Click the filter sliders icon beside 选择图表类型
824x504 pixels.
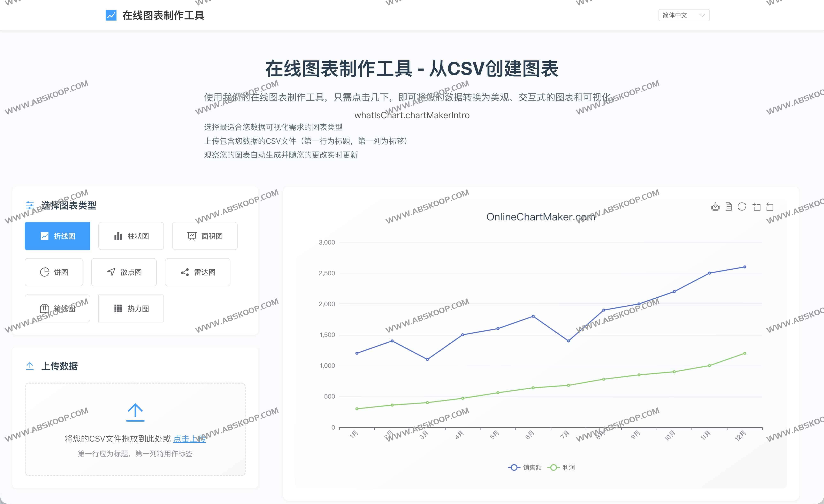[30, 205]
